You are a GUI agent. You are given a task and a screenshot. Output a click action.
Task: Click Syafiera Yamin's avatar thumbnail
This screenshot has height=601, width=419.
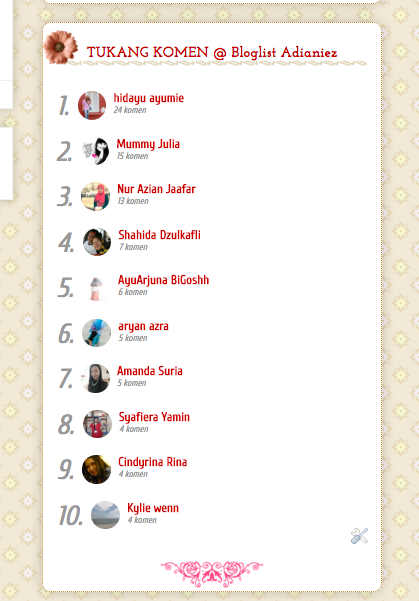point(97,424)
